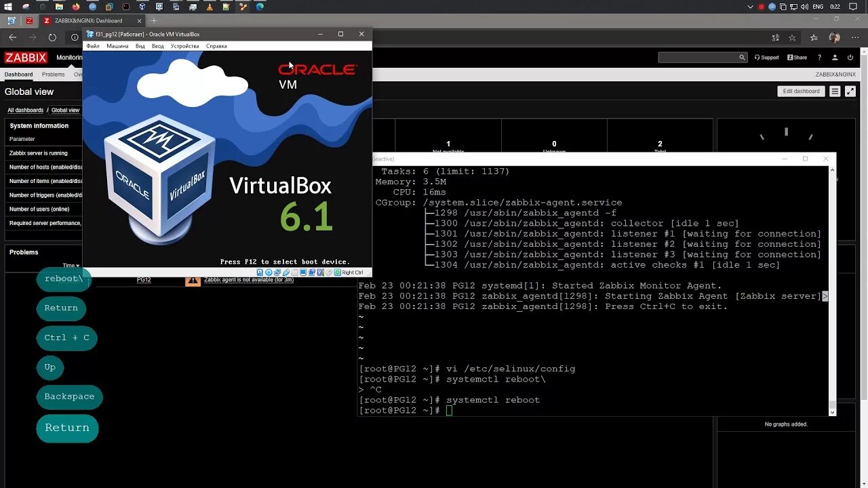Open the 'Zabbix agent is not available' problem

[249, 279]
